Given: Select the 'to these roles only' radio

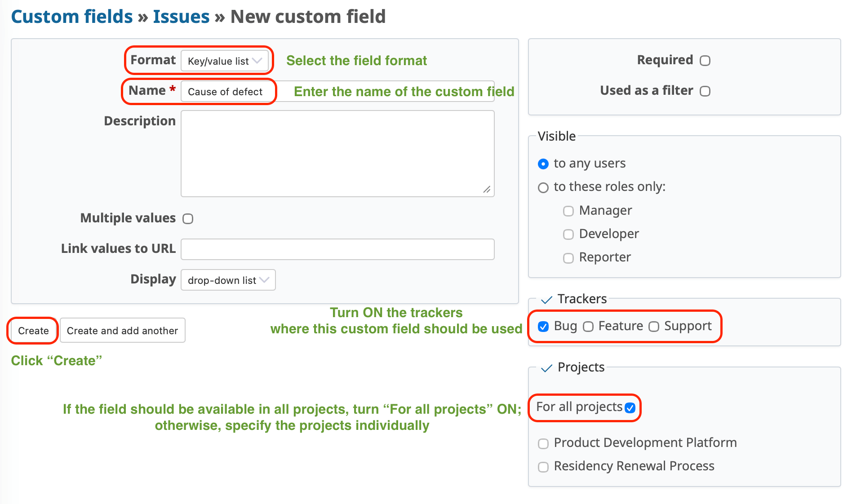Looking at the screenshot, I should point(543,187).
